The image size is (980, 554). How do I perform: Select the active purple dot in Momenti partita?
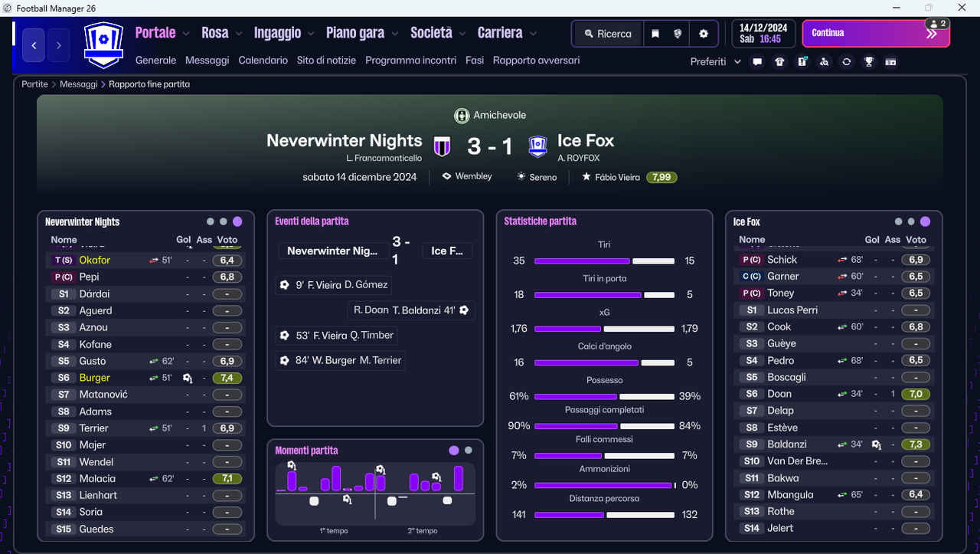point(454,451)
